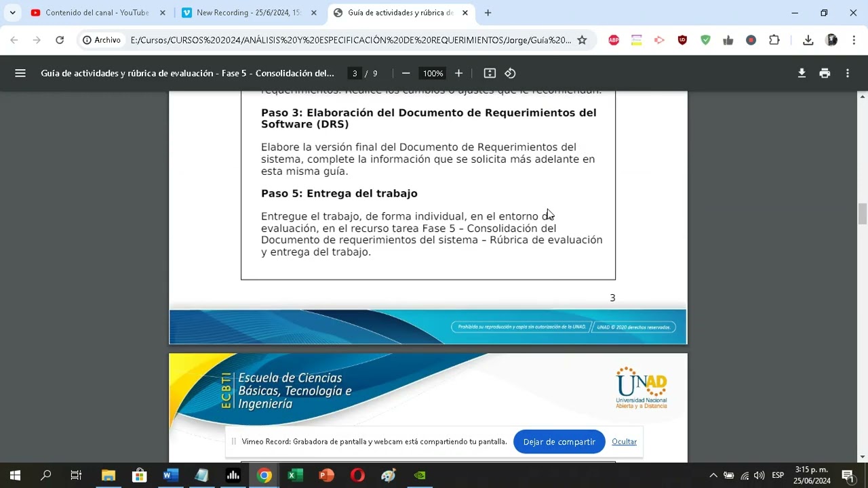868x488 pixels.
Task: Click Dejar de compartir button
Action: coord(559,442)
